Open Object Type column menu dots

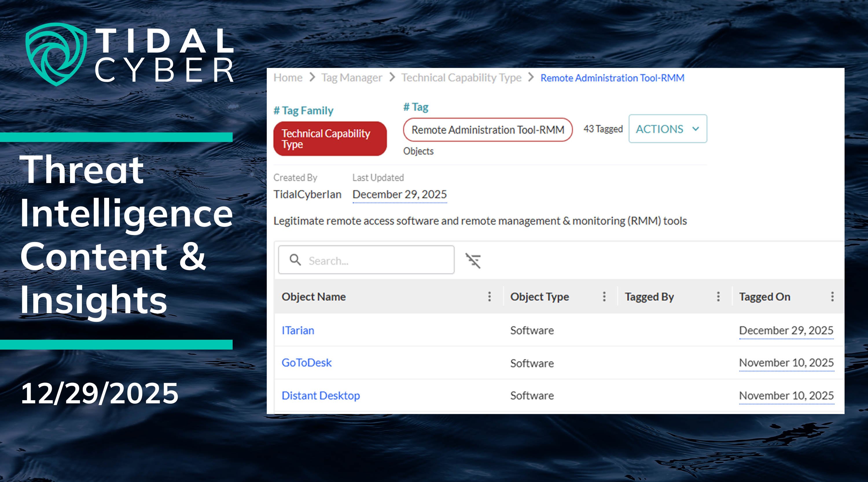point(604,296)
